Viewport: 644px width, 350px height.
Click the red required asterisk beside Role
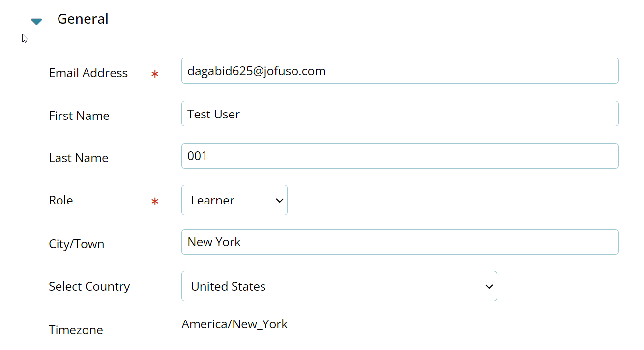point(155,201)
